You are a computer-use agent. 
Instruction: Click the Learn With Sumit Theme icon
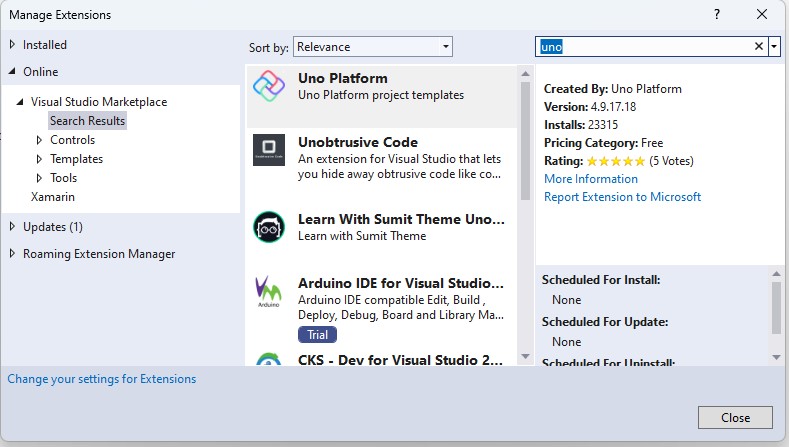tap(270, 226)
